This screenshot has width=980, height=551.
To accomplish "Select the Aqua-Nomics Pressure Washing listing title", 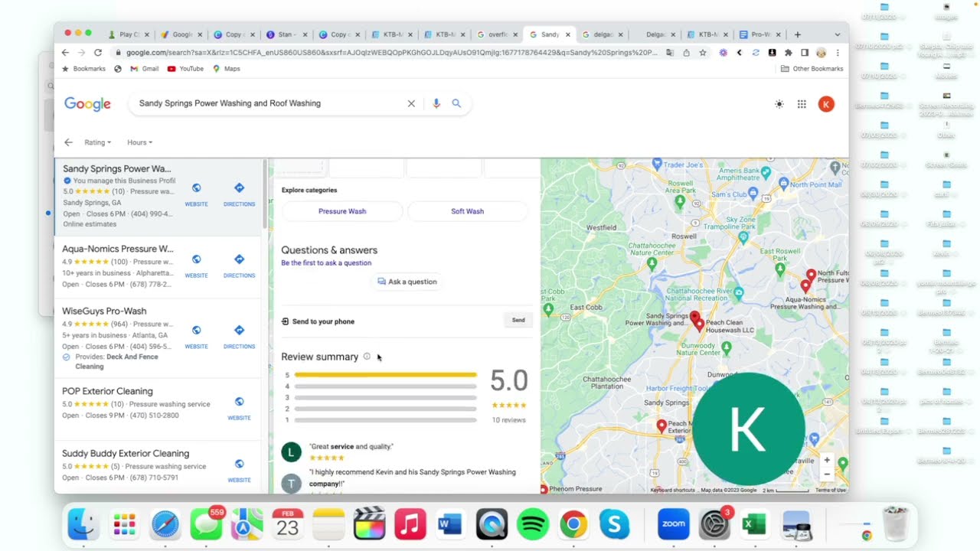I will coord(118,249).
